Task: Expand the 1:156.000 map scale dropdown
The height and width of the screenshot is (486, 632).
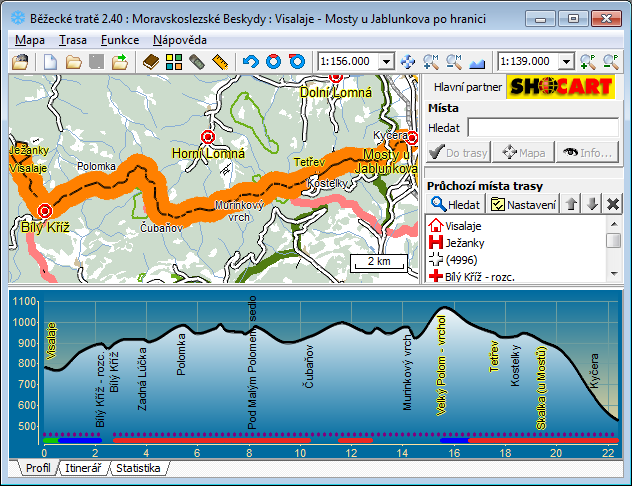Action: [x=387, y=62]
